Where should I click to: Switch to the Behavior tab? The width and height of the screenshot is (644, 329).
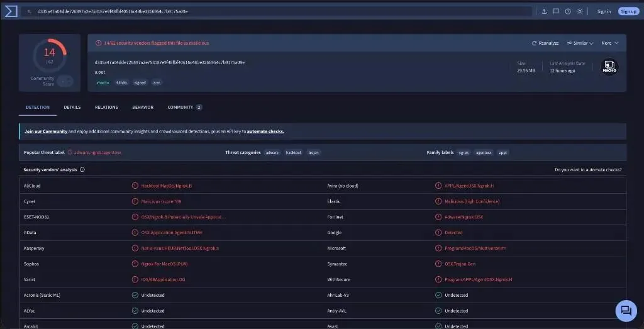pyautogui.click(x=143, y=107)
